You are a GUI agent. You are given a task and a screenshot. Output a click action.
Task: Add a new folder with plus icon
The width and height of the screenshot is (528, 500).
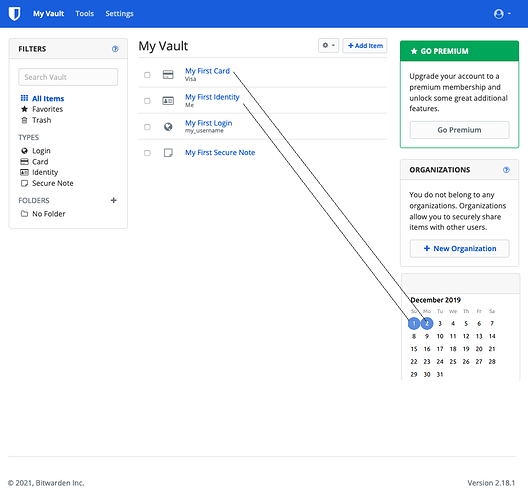tap(113, 200)
